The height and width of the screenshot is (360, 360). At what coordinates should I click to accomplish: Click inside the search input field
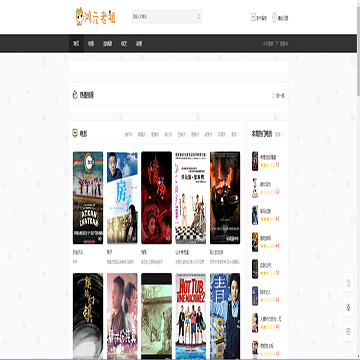163,16
